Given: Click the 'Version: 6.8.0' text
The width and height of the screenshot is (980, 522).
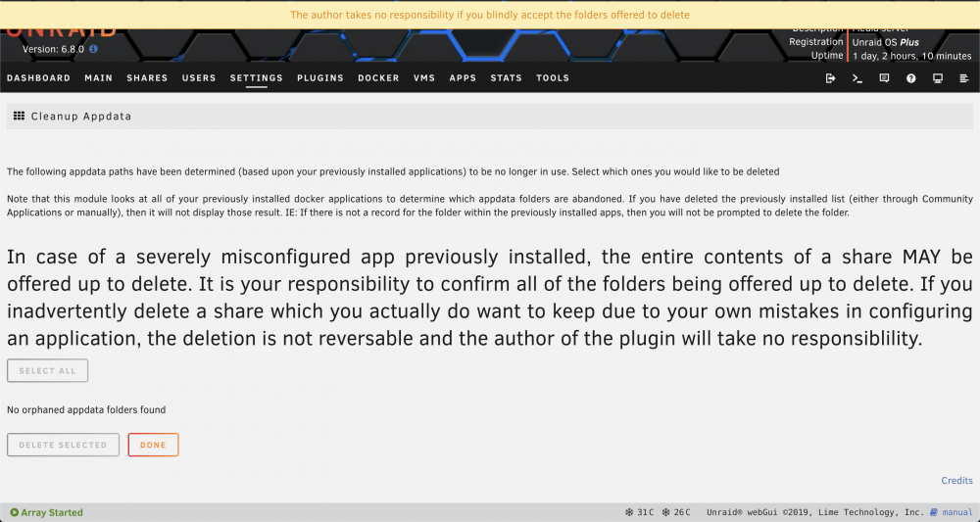Looking at the screenshot, I should click(53, 49).
